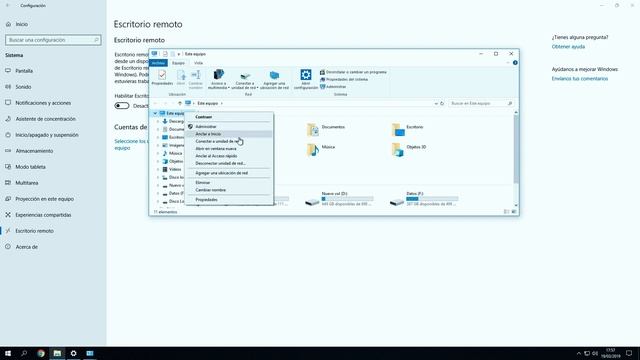The image size is (640, 360).
Task: Toggle the Habilitar Escritorio remoto switch
Action: click(x=122, y=106)
